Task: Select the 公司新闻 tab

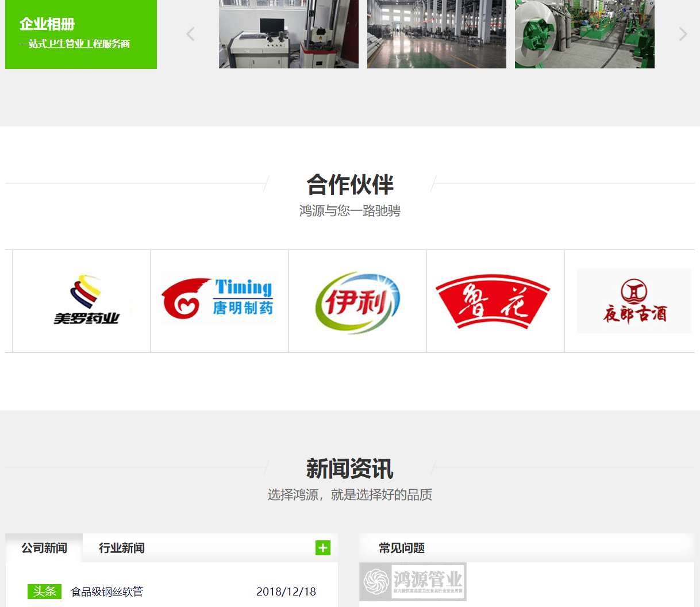Action: (43, 547)
